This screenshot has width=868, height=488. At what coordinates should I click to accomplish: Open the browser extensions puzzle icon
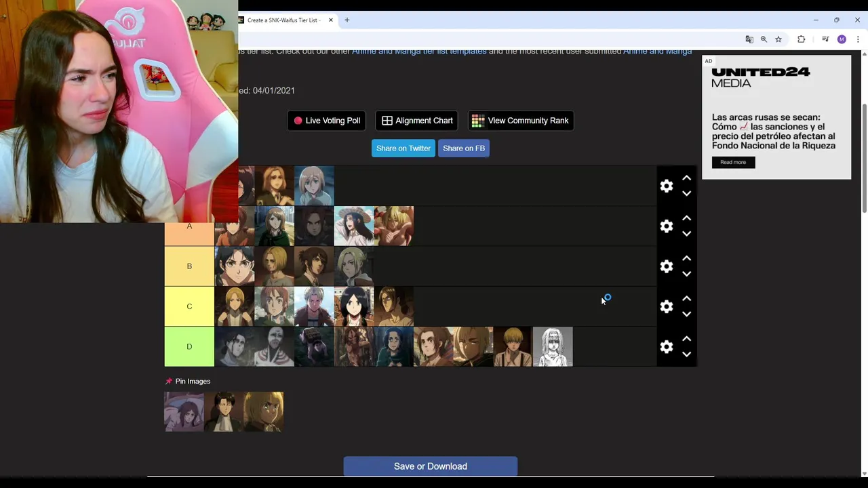[x=801, y=39]
